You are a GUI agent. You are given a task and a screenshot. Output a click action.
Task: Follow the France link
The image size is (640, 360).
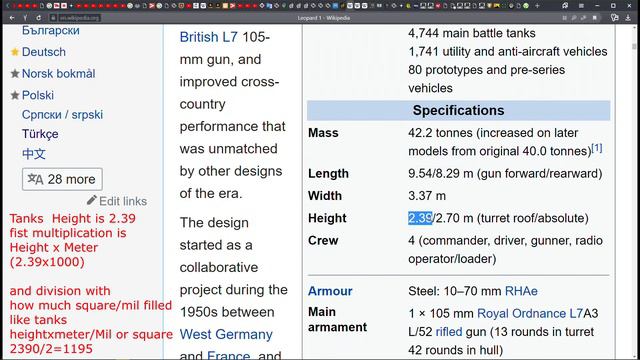[228, 355]
